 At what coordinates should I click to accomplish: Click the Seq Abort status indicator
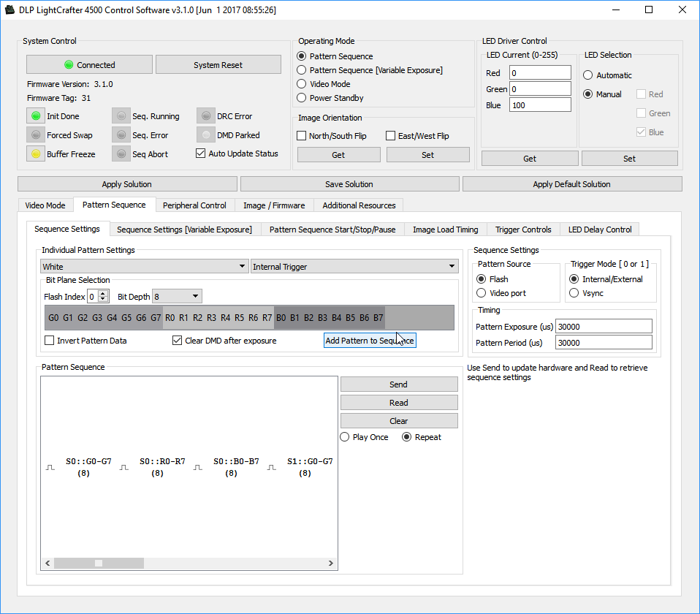click(x=121, y=154)
